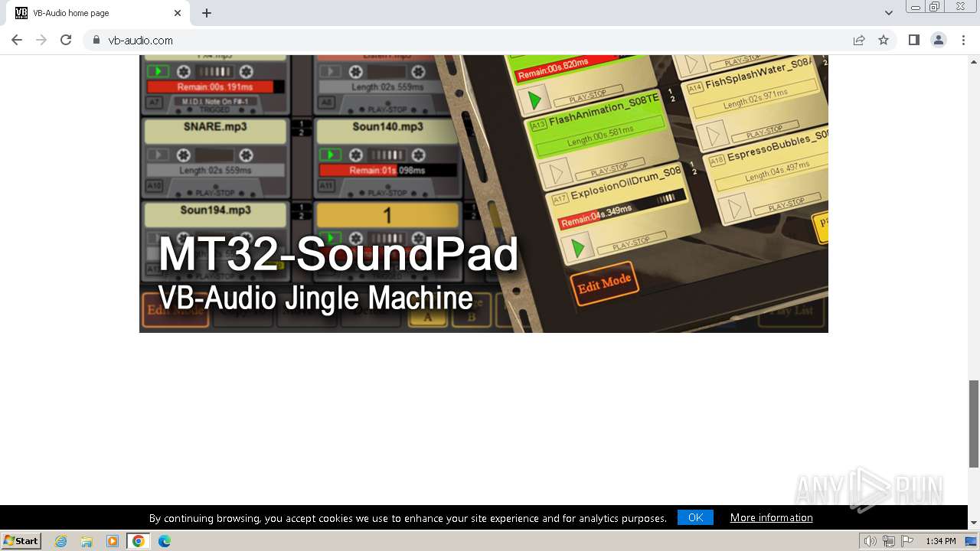This screenshot has height=551, width=980.
Task: Open the tab search dropdown
Action: [889, 13]
